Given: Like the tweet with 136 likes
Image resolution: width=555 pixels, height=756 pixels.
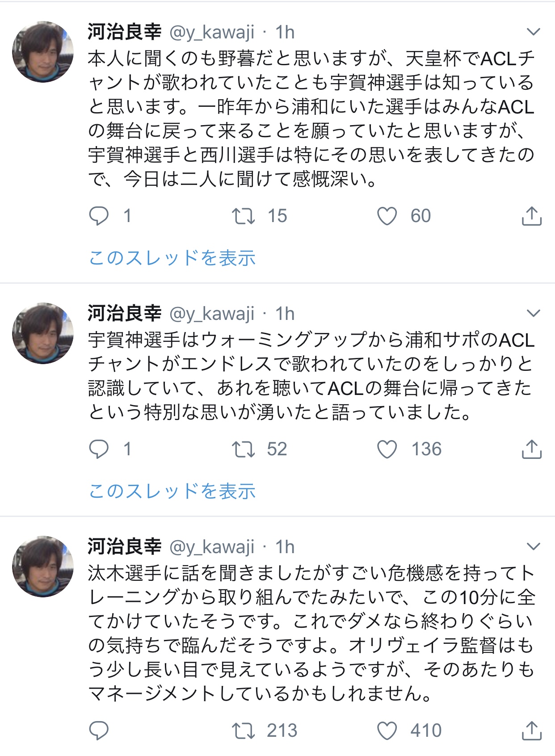Looking at the screenshot, I should (387, 449).
